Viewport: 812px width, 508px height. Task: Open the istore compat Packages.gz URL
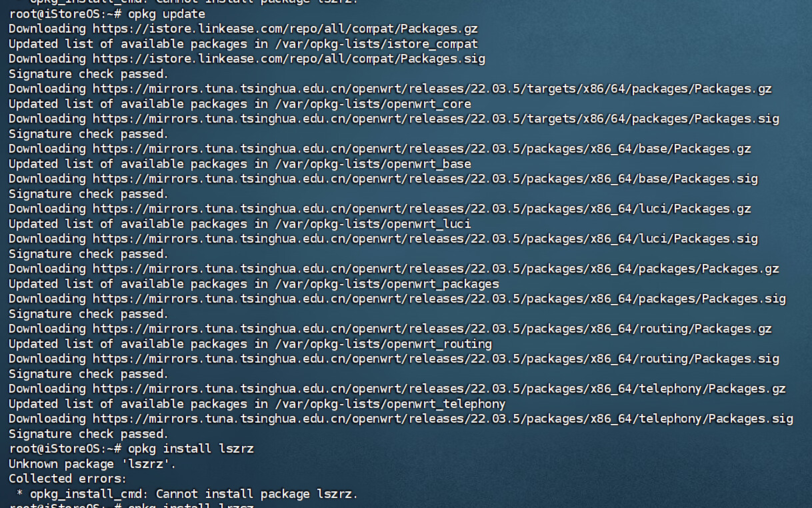click(x=285, y=29)
